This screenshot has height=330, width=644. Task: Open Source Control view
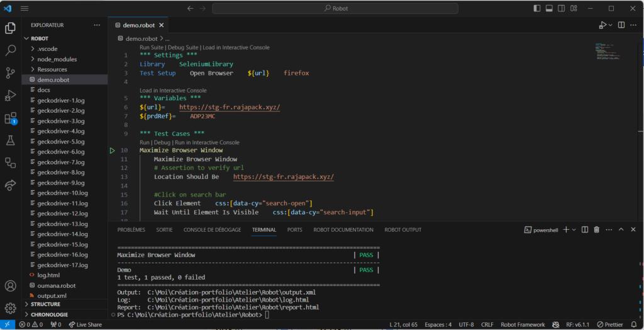click(x=10, y=73)
